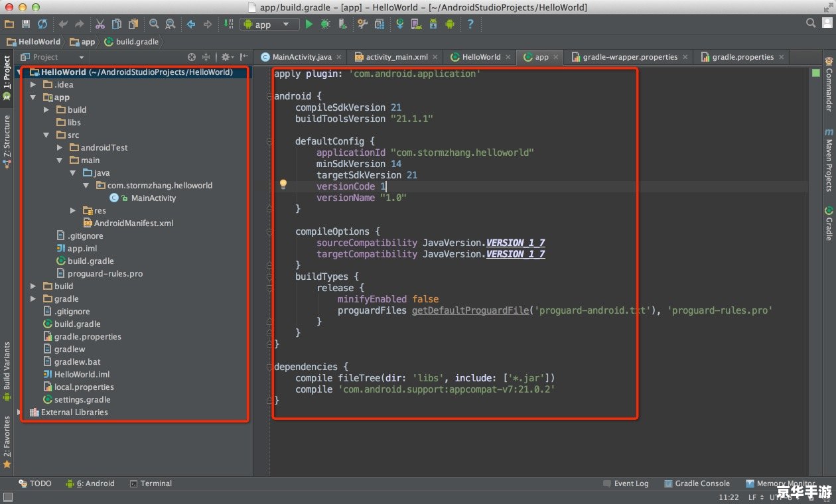
Task: Click the Forward navigation arrow
Action: pos(208,24)
